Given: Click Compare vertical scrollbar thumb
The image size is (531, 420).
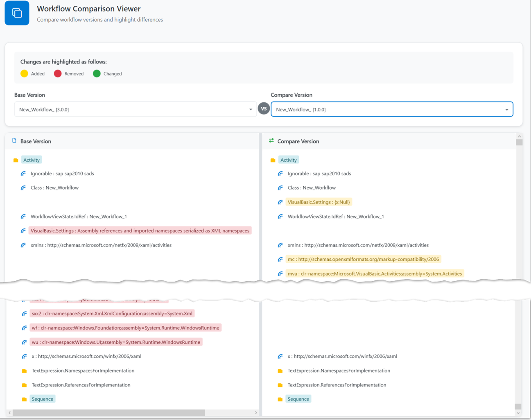Looking at the screenshot, I should [519, 142].
